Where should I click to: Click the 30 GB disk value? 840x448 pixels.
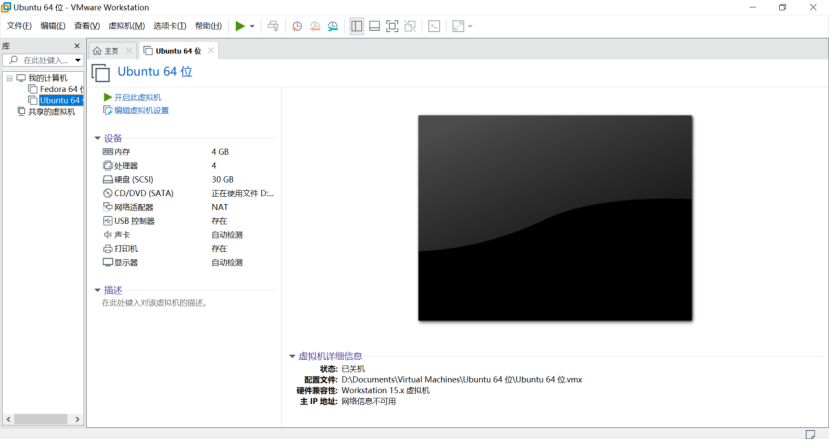[222, 180]
